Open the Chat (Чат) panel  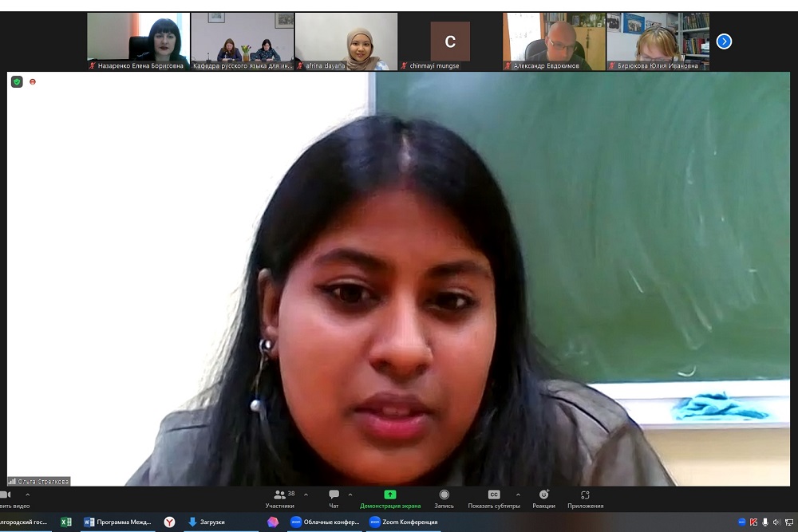coord(334,498)
